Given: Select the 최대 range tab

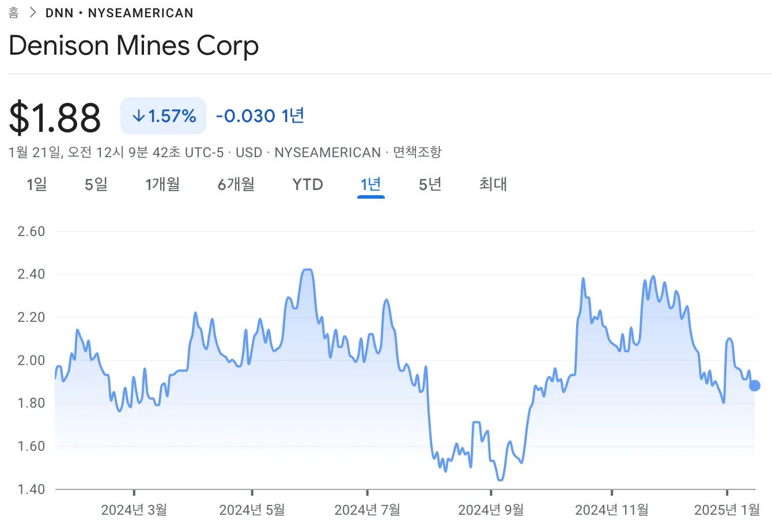Looking at the screenshot, I should 493,184.
